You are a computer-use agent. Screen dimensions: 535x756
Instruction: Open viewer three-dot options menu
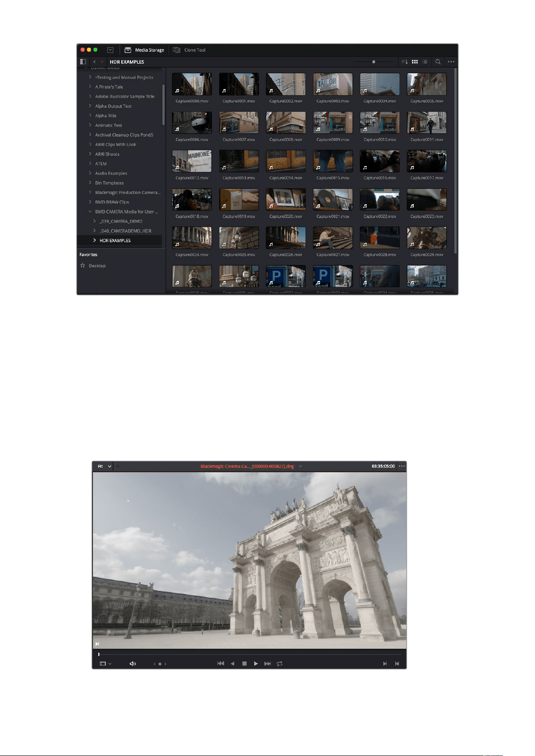point(402,466)
